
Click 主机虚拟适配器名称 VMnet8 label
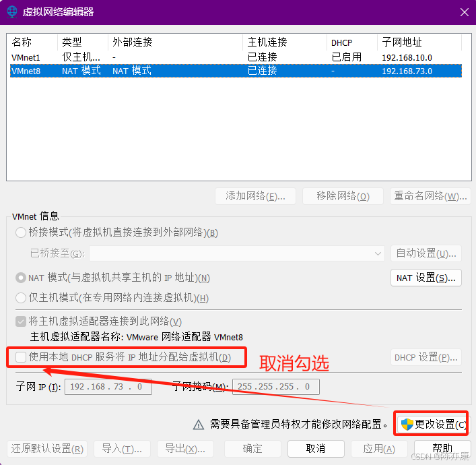pyautogui.click(x=136, y=337)
